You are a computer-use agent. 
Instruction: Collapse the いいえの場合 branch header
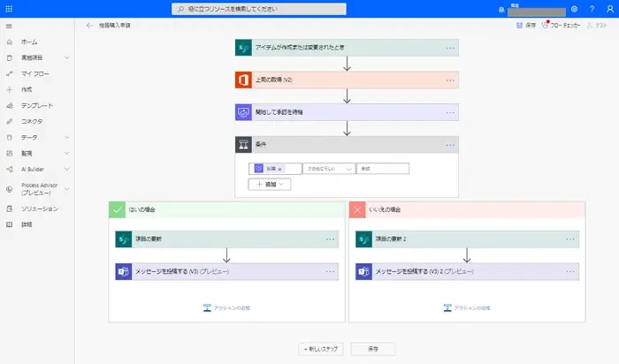[x=467, y=209]
